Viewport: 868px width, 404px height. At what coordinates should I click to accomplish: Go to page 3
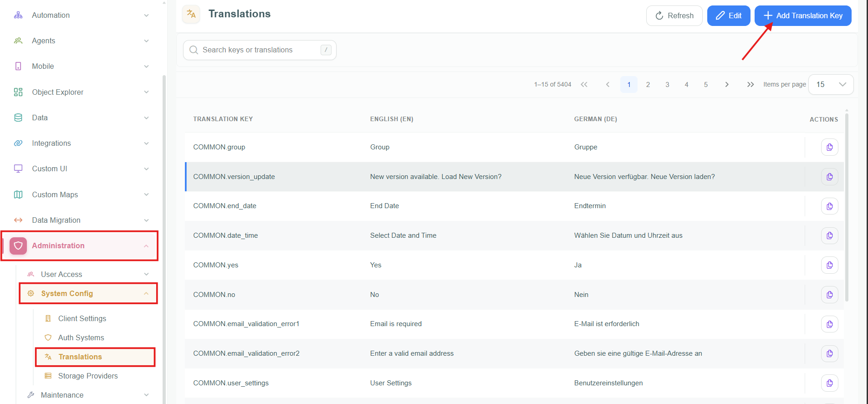coord(667,84)
